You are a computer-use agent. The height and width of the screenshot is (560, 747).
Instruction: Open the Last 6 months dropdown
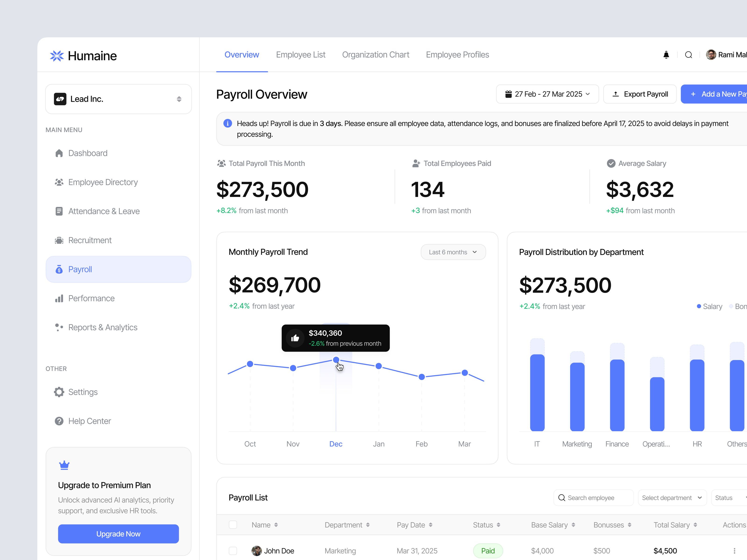point(453,252)
